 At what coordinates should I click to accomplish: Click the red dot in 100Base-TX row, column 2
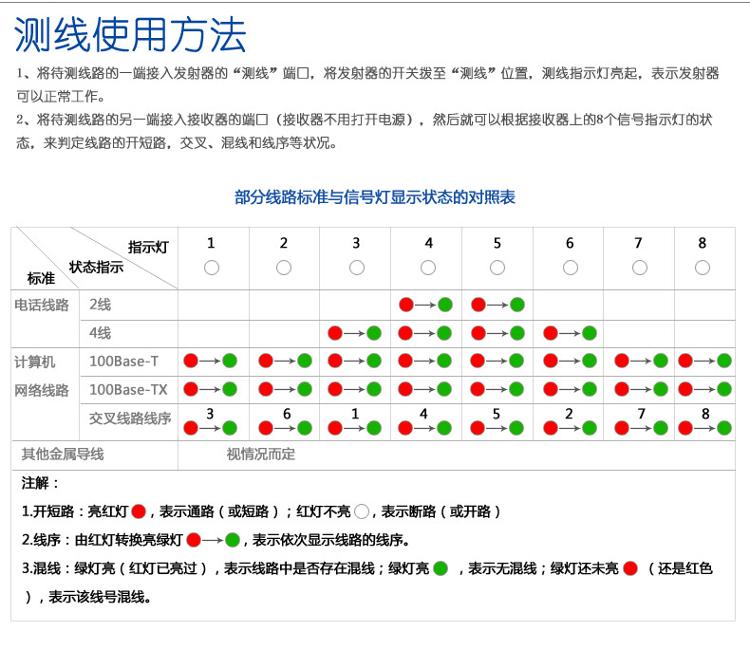[x=266, y=389]
